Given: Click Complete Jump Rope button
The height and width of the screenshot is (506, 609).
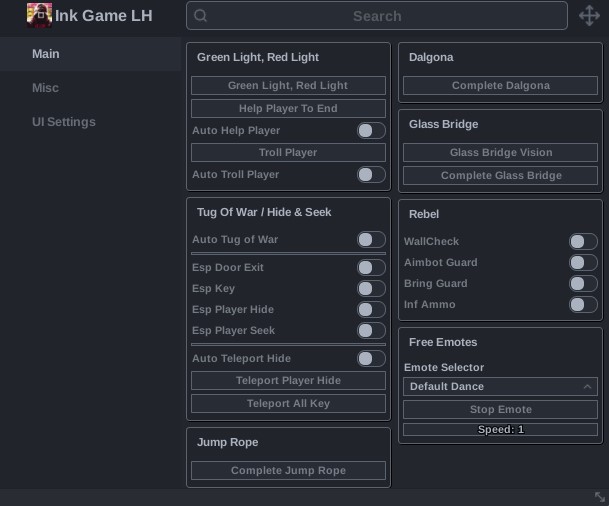Looking at the screenshot, I should click(288, 471).
